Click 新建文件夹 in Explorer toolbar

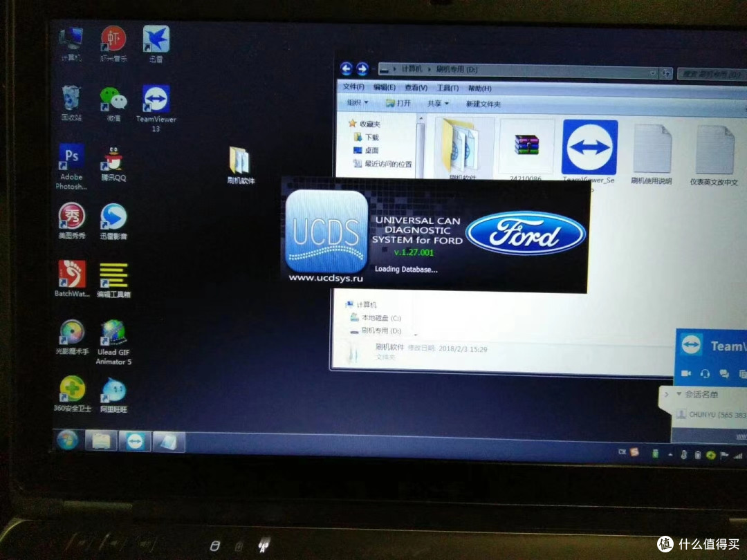coord(483,104)
